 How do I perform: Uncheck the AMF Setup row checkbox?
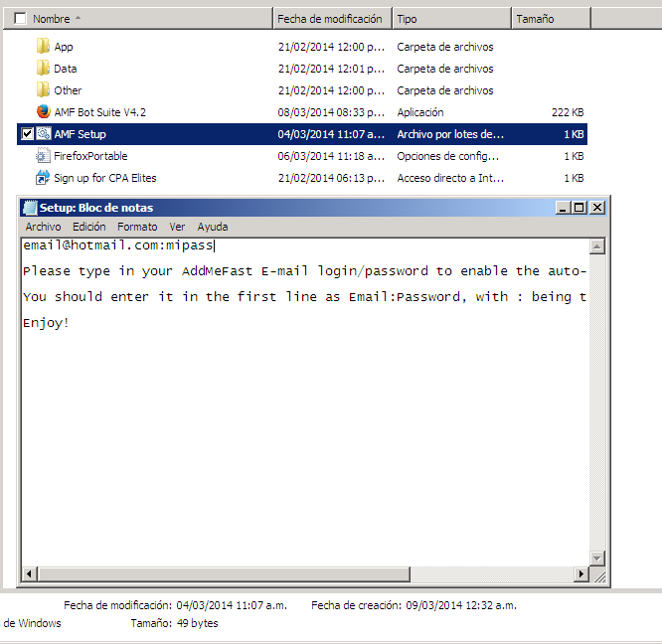(x=27, y=134)
